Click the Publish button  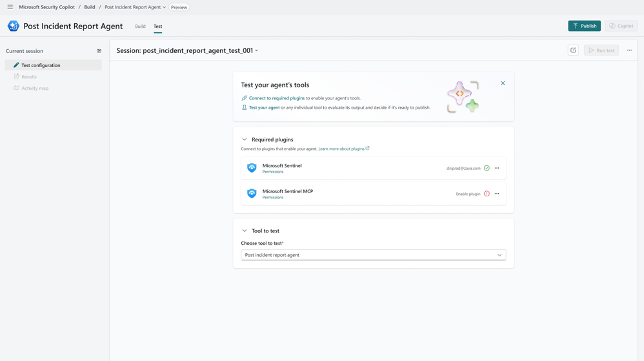tap(585, 26)
